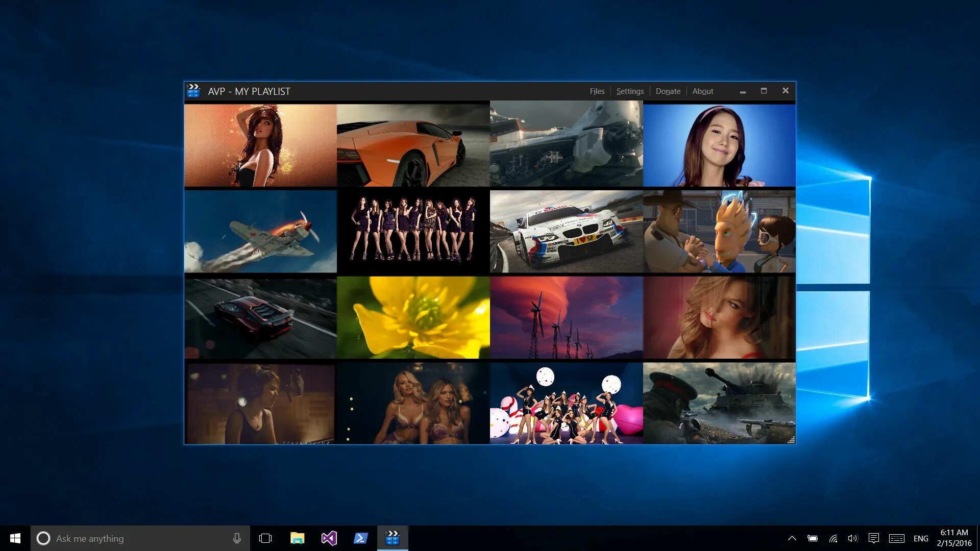The width and height of the screenshot is (980, 551).
Task: Click the network icon in the system tray
Action: pyautogui.click(x=834, y=538)
